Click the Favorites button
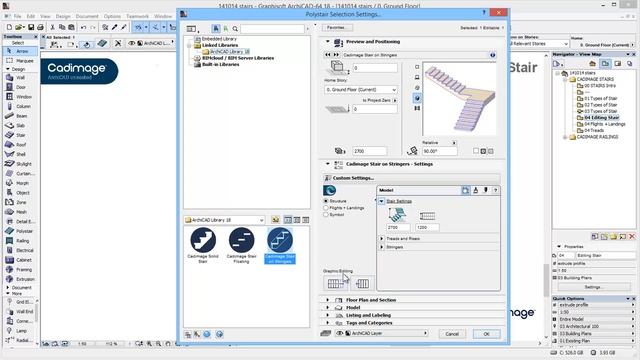The width and height of the screenshot is (640, 360). click(x=337, y=28)
